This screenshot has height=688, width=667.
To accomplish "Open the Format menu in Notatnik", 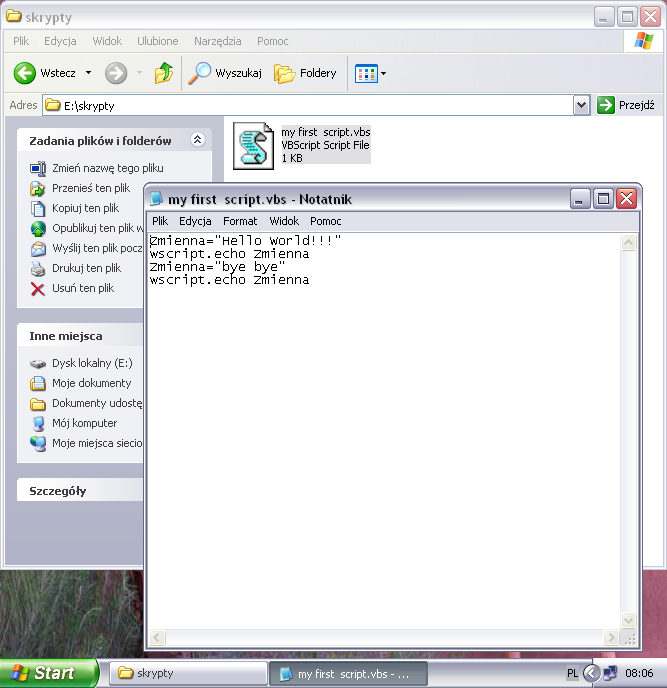I will [240, 221].
